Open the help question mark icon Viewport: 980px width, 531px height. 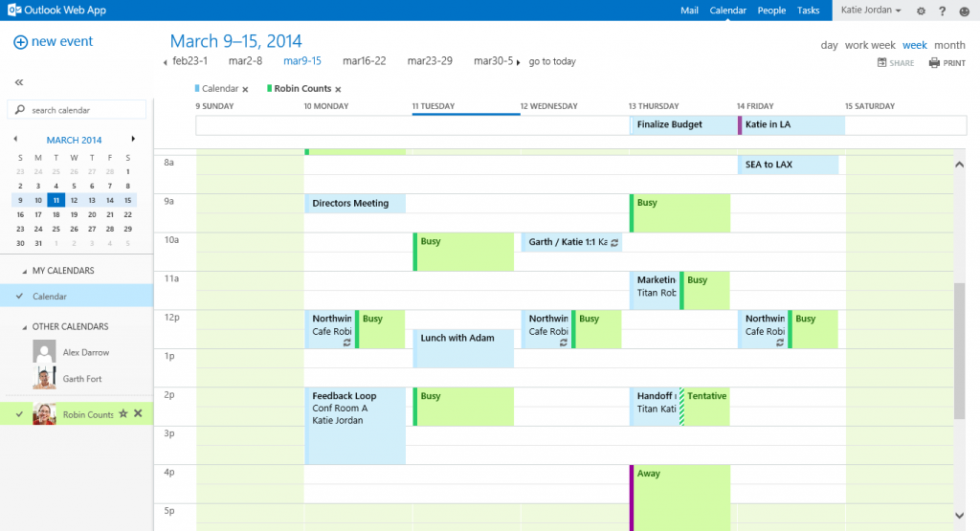pyautogui.click(x=942, y=11)
